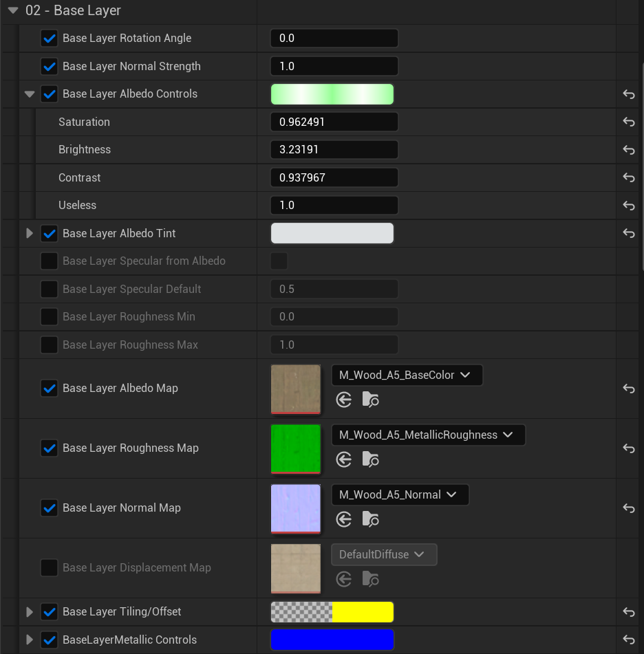This screenshot has width=644, height=654.
Task: Collapse the 02 - Base Layer section
Action: 13,10
